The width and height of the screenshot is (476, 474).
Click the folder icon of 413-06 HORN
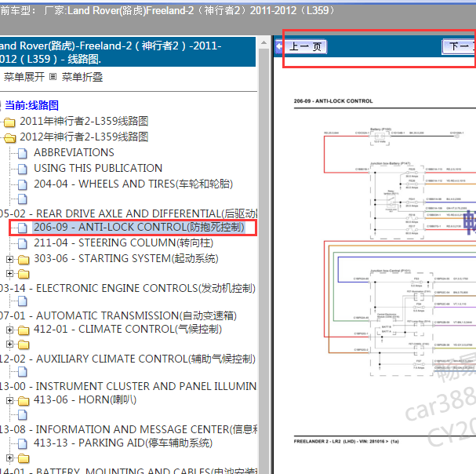pos(24,400)
